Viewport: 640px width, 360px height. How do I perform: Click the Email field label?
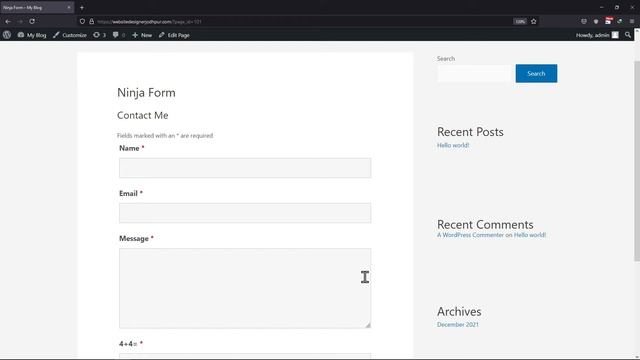coord(128,193)
